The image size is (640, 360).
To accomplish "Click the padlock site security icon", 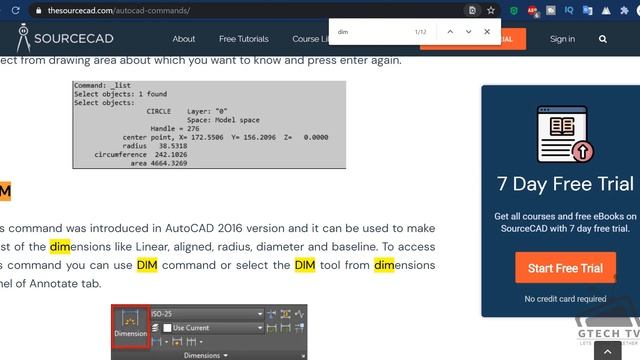I will coord(38,11).
